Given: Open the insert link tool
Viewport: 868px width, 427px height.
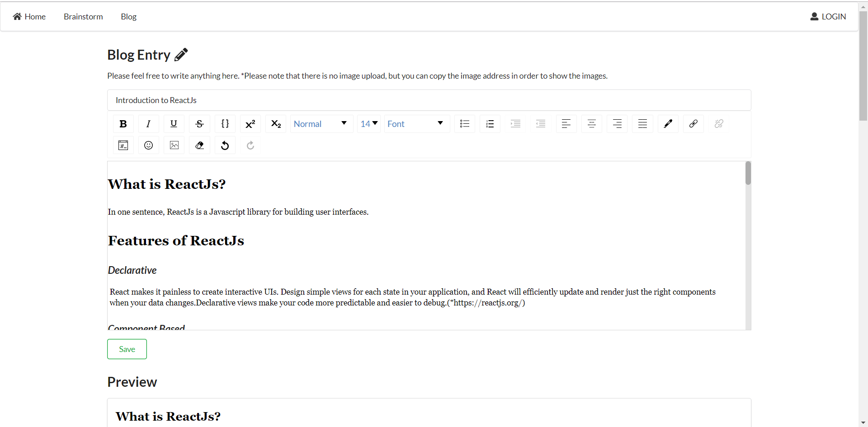Looking at the screenshot, I should (x=693, y=124).
